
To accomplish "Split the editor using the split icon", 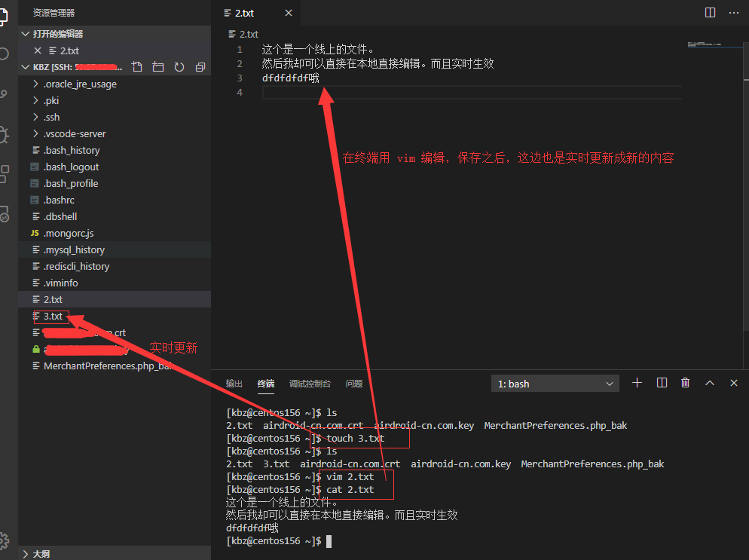I will [709, 12].
